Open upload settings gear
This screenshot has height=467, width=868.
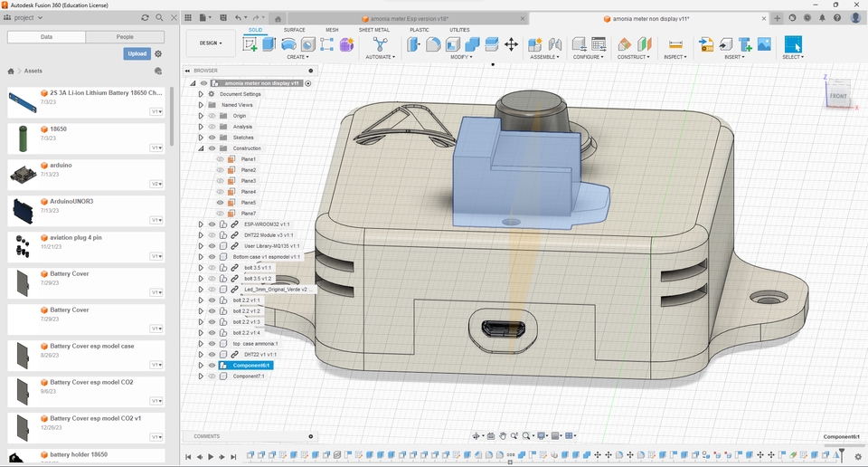click(158, 53)
